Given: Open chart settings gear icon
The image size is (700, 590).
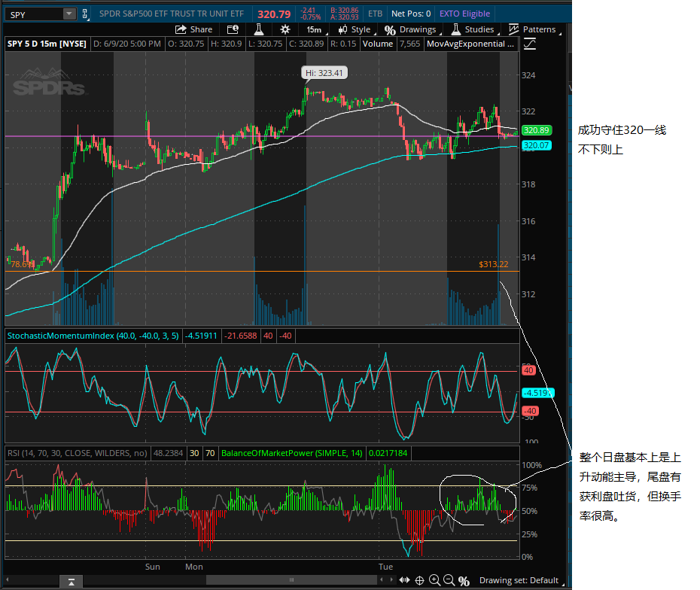Looking at the screenshot, I should pos(285,29).
